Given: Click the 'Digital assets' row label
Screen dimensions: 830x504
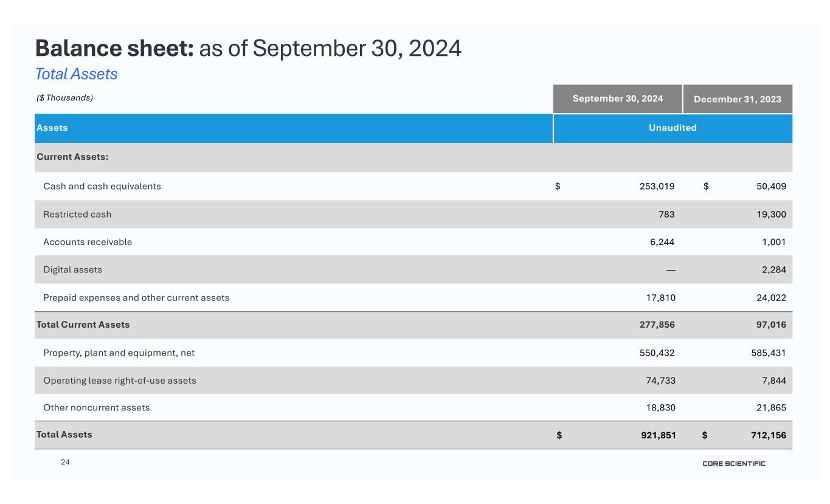Looking at the screenshot, I should click(72, 269).
